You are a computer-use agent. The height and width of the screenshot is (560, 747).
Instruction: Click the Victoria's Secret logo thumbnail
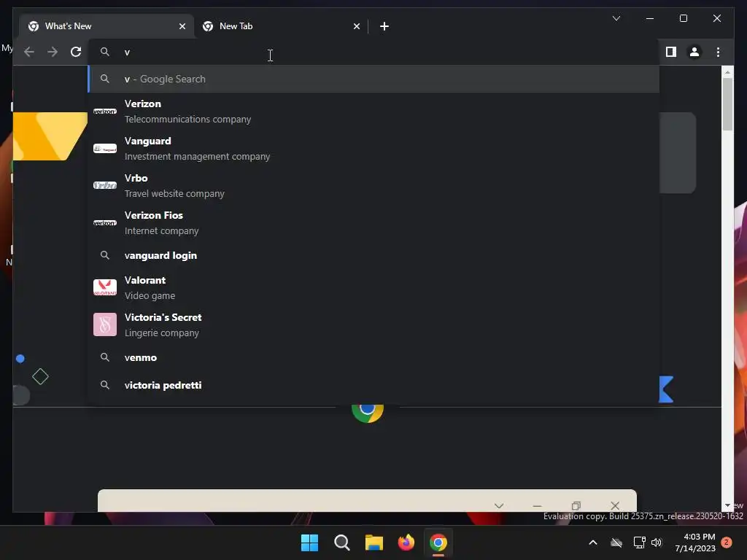click(105, 324)
